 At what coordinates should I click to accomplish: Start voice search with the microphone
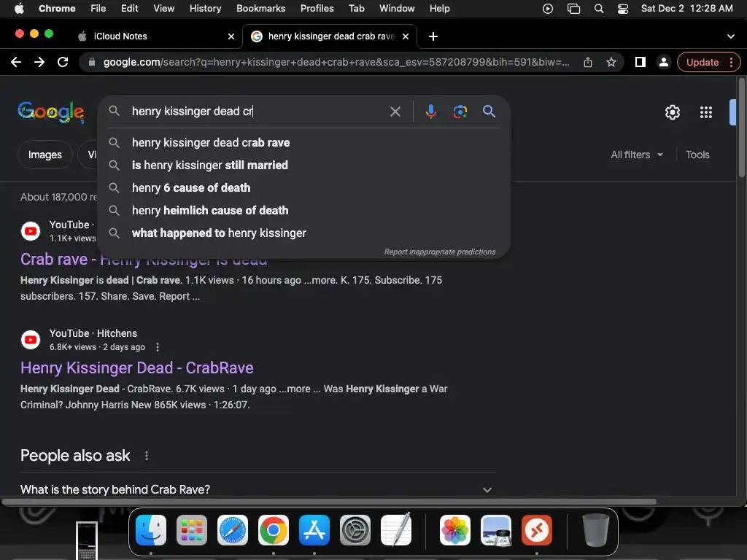click(430, 112)
